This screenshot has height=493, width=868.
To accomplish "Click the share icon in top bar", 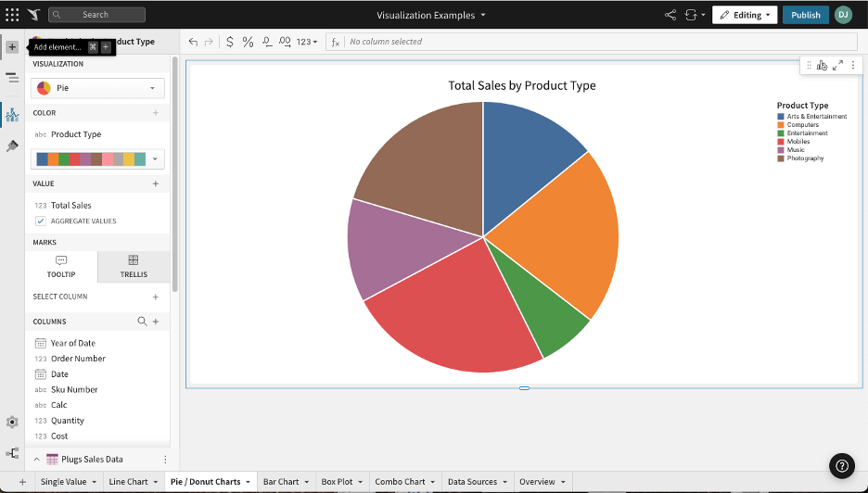I will (x=670, y=15).
